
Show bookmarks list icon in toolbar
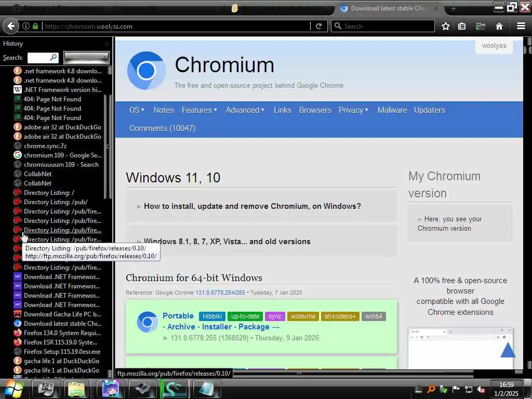tap(462, 26)
